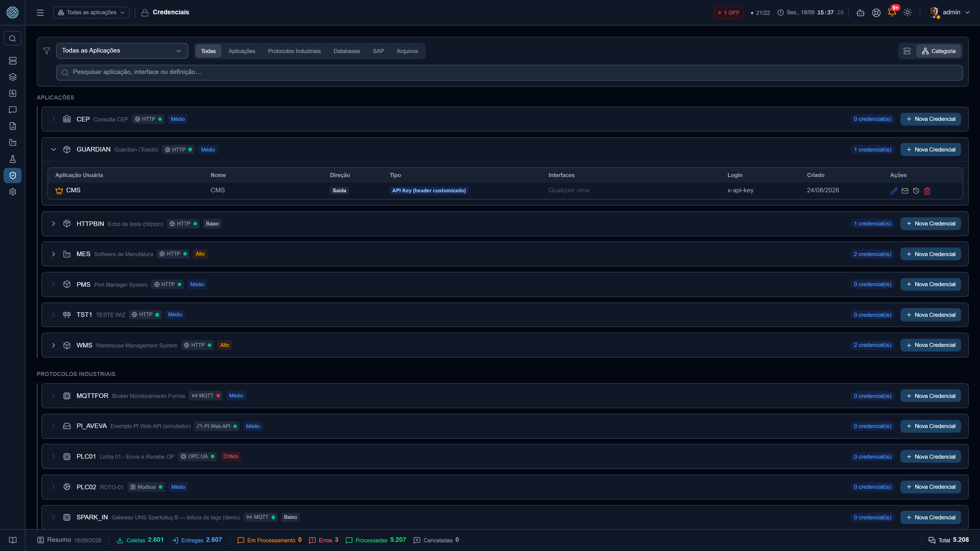This screenshot has width=980, height=551.
Task: Click Erros 3 in status bar
Action: point(324,540)
